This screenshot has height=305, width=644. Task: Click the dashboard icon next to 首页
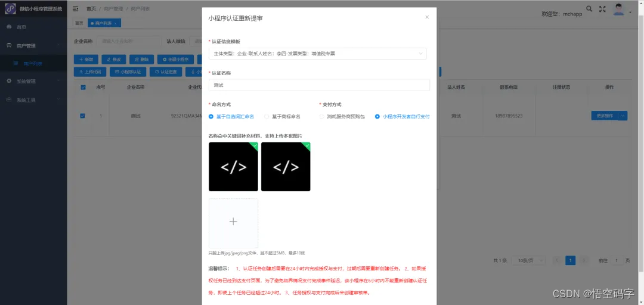(9, 27)
